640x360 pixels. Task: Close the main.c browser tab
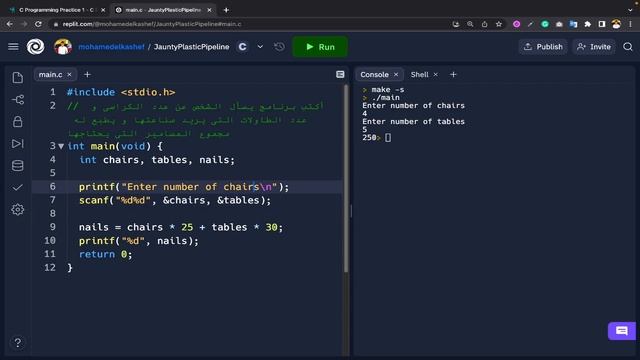209,10
